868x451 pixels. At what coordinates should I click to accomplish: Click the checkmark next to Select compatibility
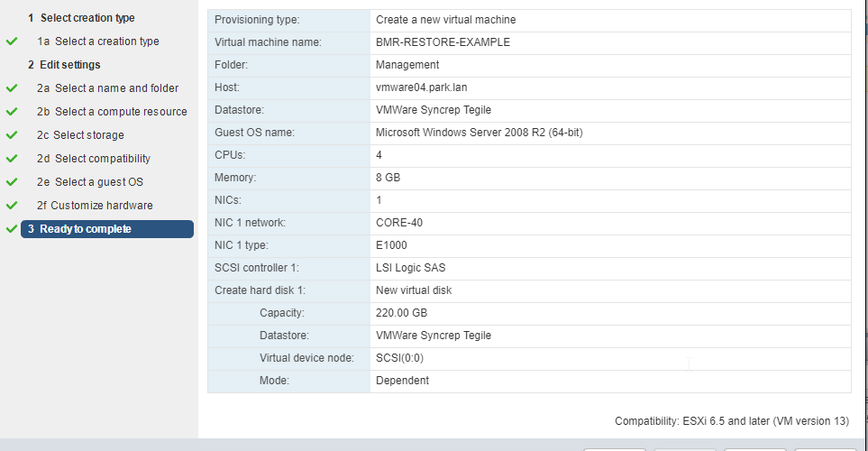point(12,159)
